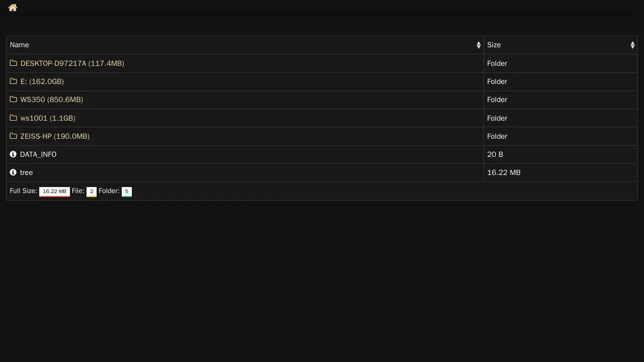Screen dimensions: 644x362
Task: Click folder icon beside ZEISS-HP
Action: coord(14,136)
